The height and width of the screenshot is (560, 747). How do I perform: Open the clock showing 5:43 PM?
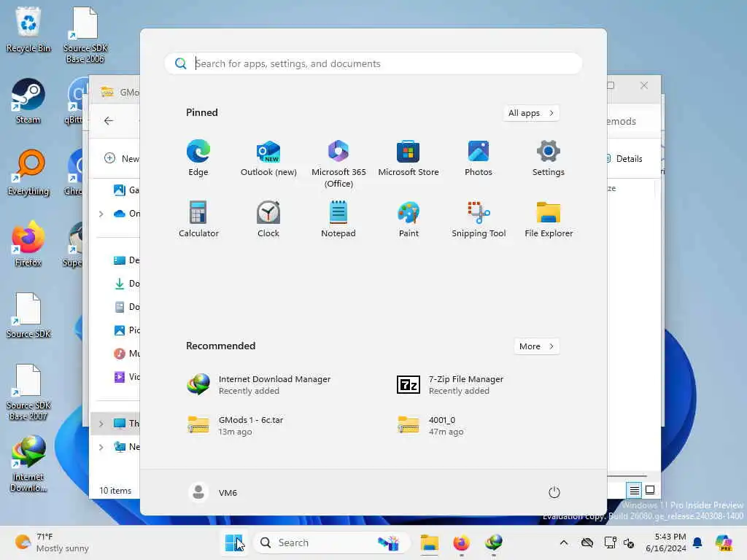[666, 542]
